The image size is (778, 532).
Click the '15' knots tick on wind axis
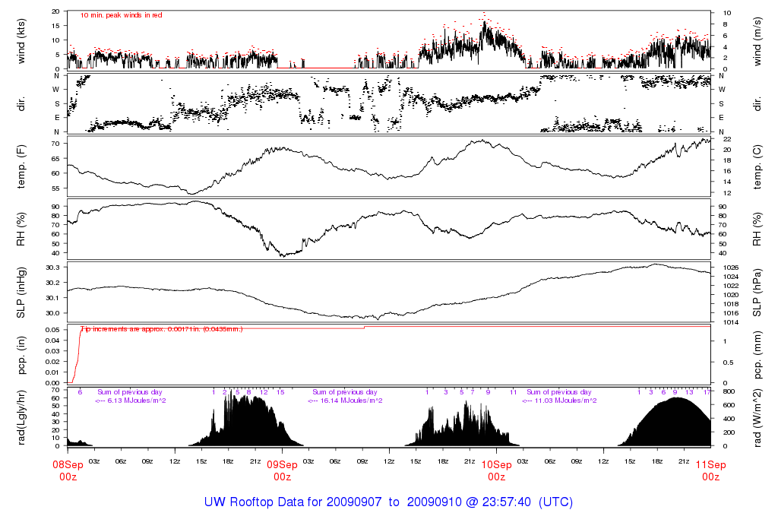(55, 26)
